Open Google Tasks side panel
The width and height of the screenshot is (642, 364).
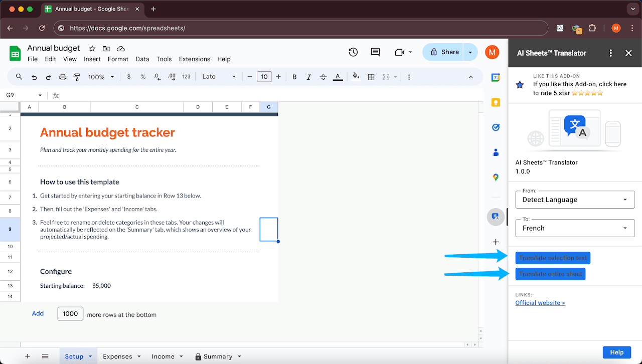[496, 127]
